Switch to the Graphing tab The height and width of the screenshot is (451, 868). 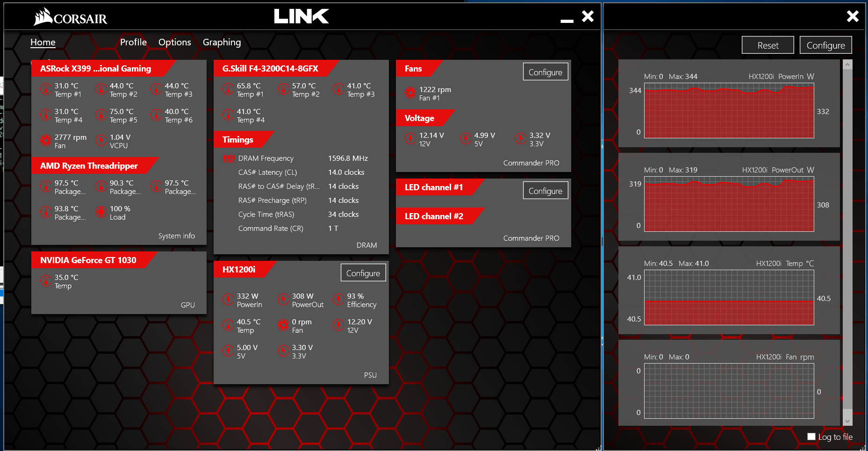tap(222, 42)
